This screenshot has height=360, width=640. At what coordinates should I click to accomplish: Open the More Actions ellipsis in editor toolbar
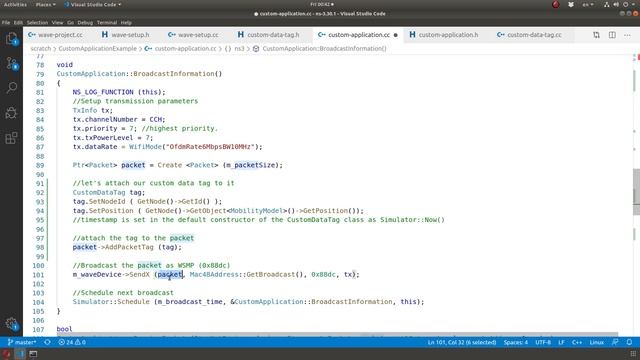point(627,35)
